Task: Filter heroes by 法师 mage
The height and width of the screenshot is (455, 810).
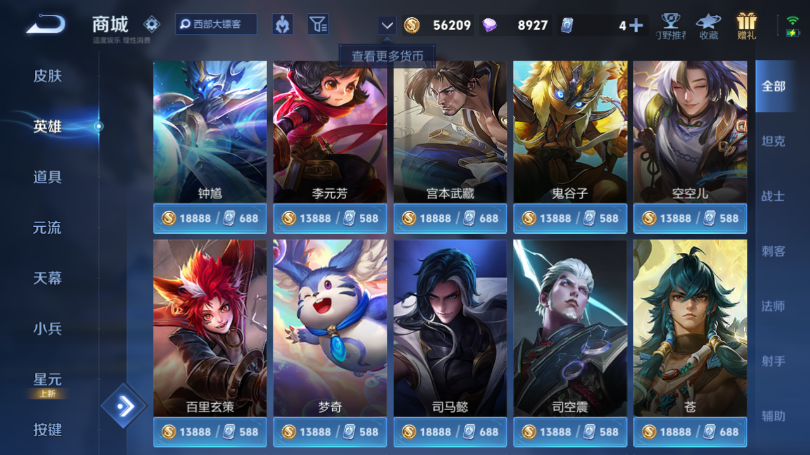Action: point(773,306)
